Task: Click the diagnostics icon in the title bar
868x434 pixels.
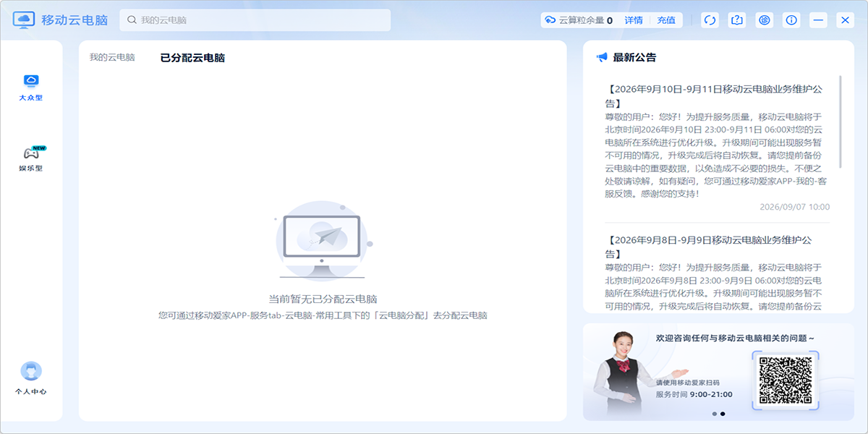Action: click(765, 20)
